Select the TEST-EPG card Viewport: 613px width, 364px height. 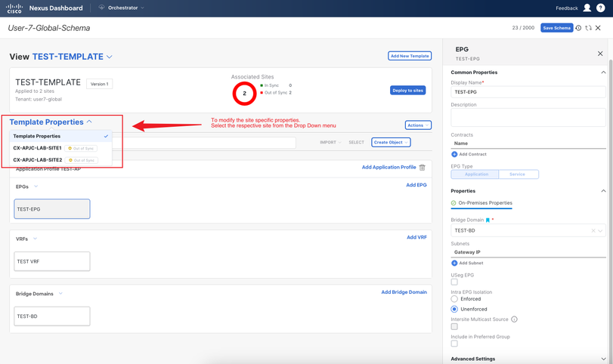pos(52,209)
